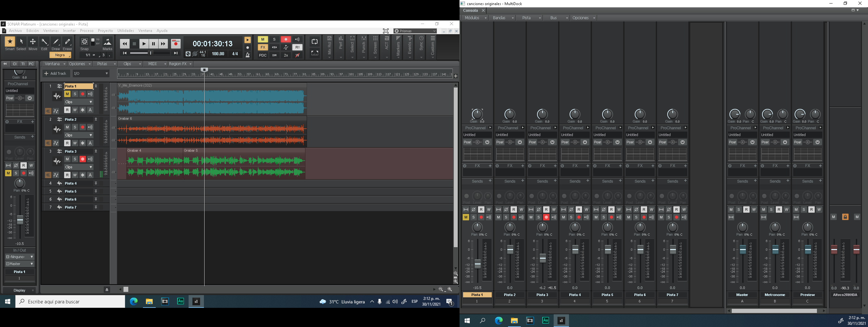This screenshot has height=327, width=868.
Task: Freeze Pista 1 with the snowflake button
Action: pyautogui.click(x=83, y=110)
